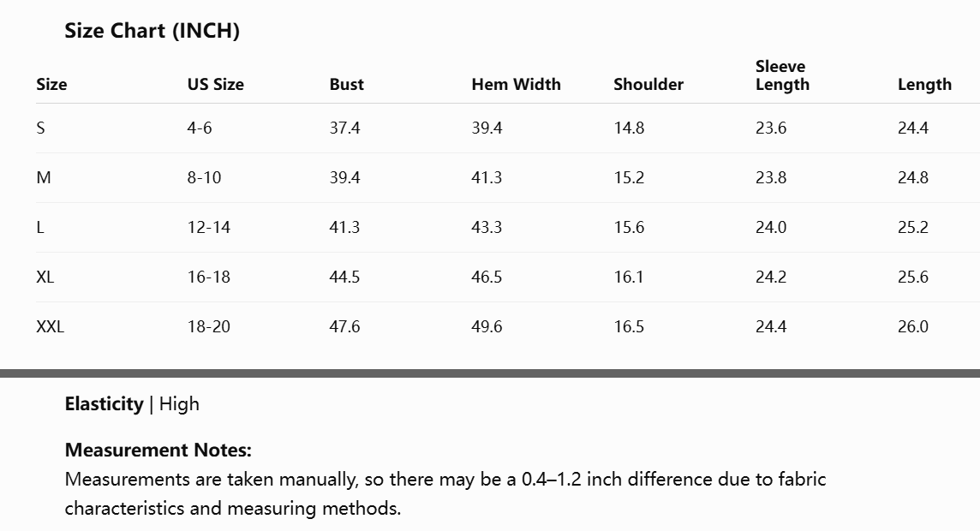Click the 46.5 hem width value

pyautogui.click(x=487, y=277)
